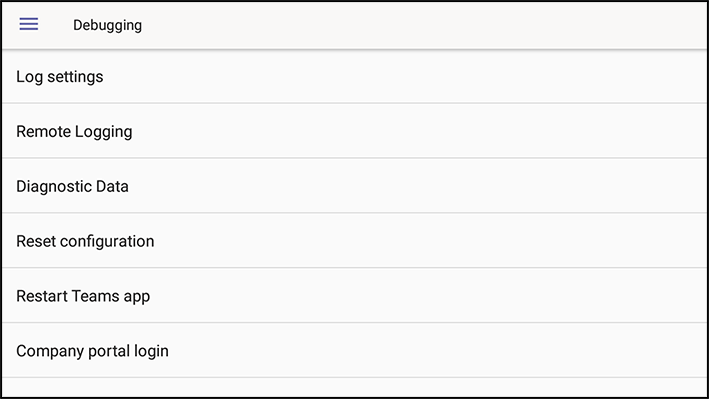
Task: View Remote Logging options
Action: [x=354, y=131]
